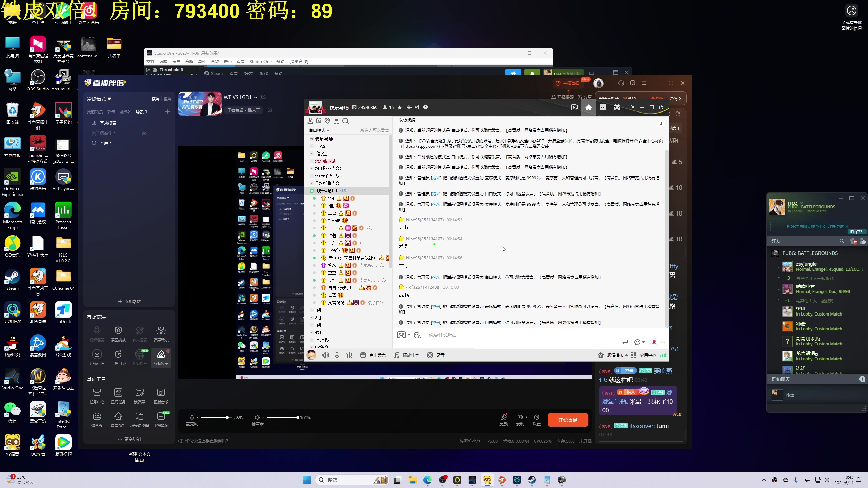Click 添加素材 button
Viewport: 868px width, 488px height.
coord(129,301)
